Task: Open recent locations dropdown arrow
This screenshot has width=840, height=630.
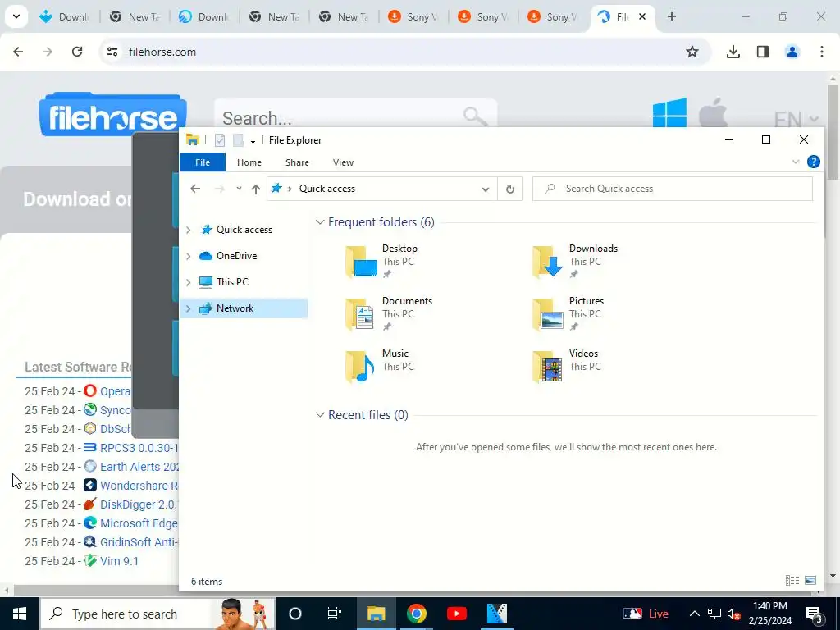Action: 239,188
